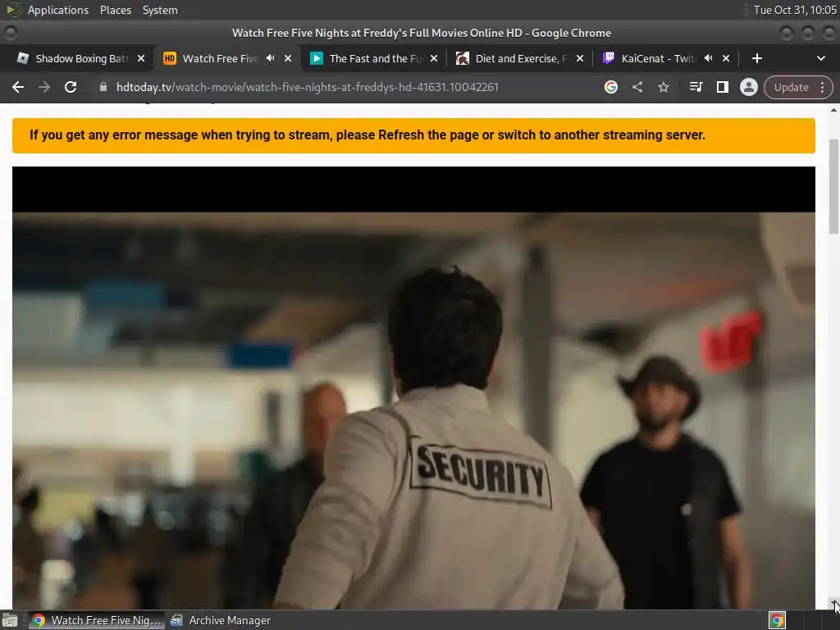Close the KaiCenat Twitch tab
This screenshot has width=840, height=630.
[726, 58]
